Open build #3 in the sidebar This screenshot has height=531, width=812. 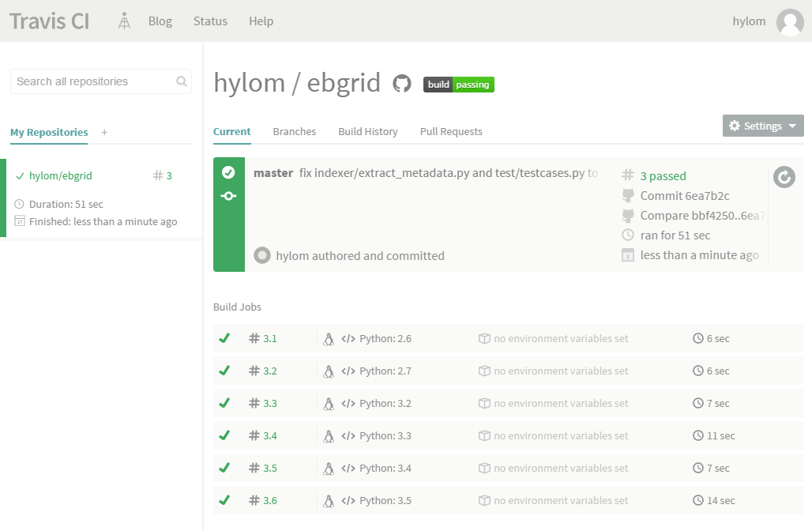163,175
